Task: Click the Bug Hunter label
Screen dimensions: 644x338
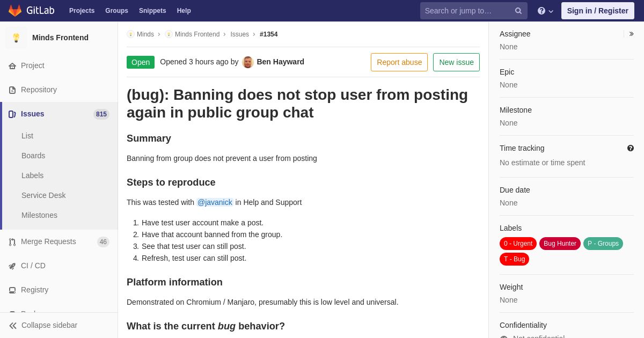Action: click(x=560, y=244)
